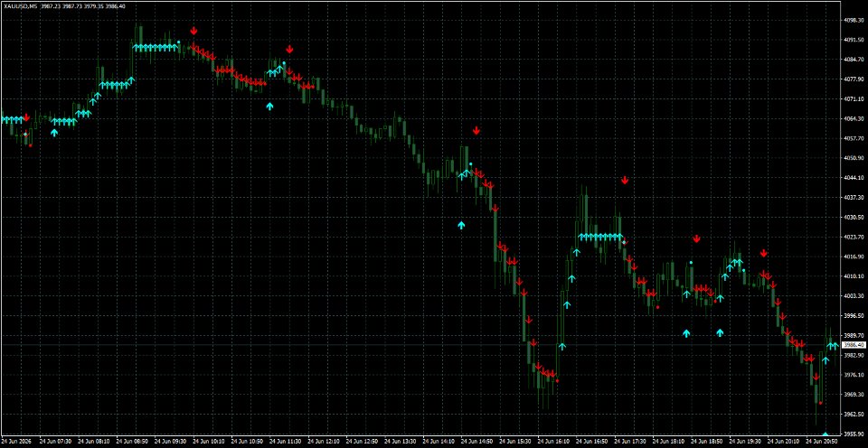Viewport: 868px width, 448px height.
Task: Click the 24 Jun 08:50 time label
Action: [x=132, y=442]
